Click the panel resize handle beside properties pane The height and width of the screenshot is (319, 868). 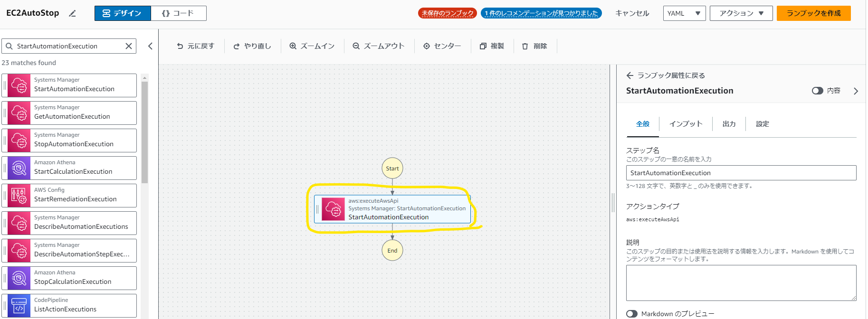[x=613, y=202]
